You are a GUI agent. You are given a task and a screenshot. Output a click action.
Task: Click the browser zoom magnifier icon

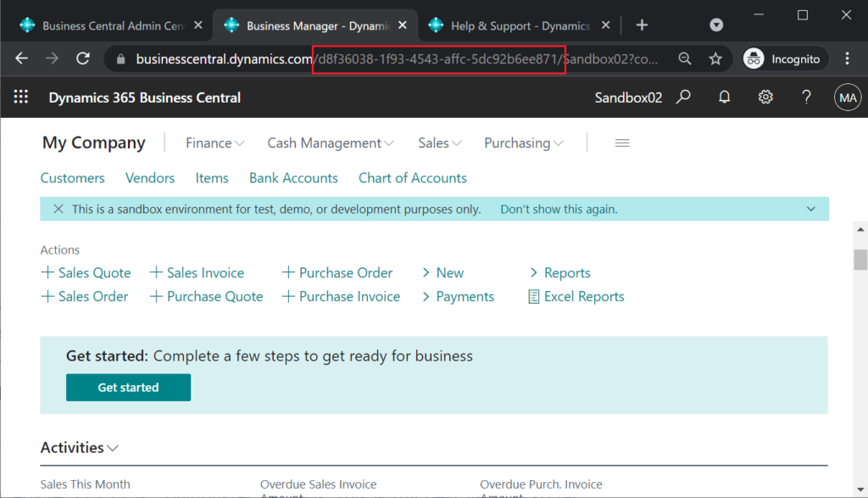[x=685, y=59]
